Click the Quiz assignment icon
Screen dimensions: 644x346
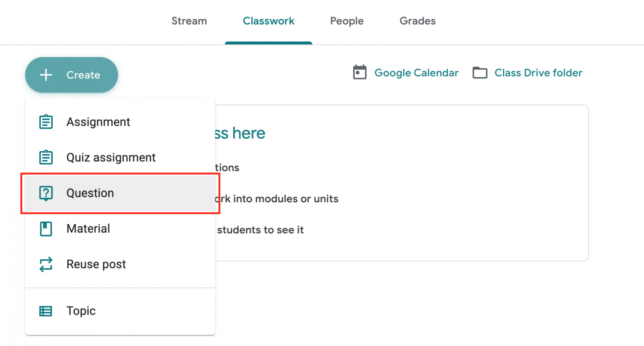pos(46,158)
